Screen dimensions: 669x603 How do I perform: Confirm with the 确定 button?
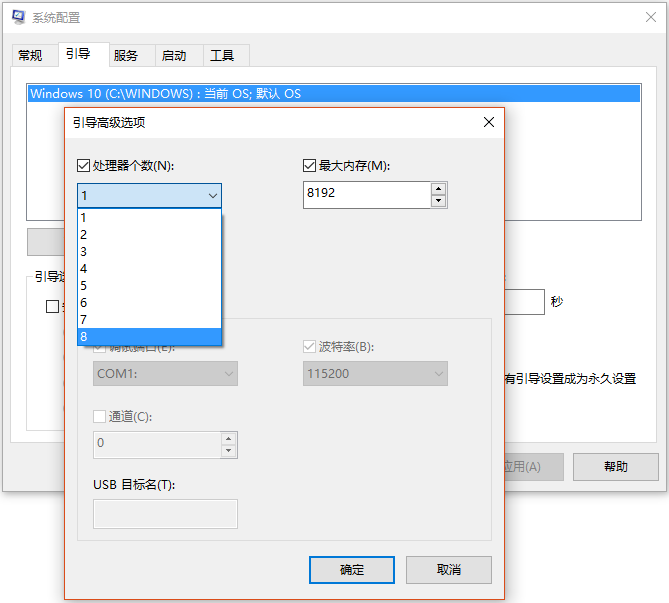352,570
